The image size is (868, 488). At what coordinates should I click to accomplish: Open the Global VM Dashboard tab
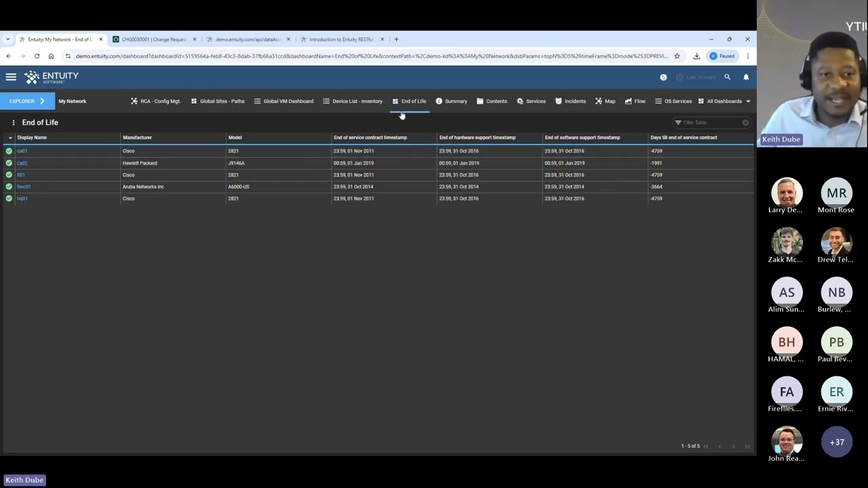pyautogui.click(x=283, y=101)
